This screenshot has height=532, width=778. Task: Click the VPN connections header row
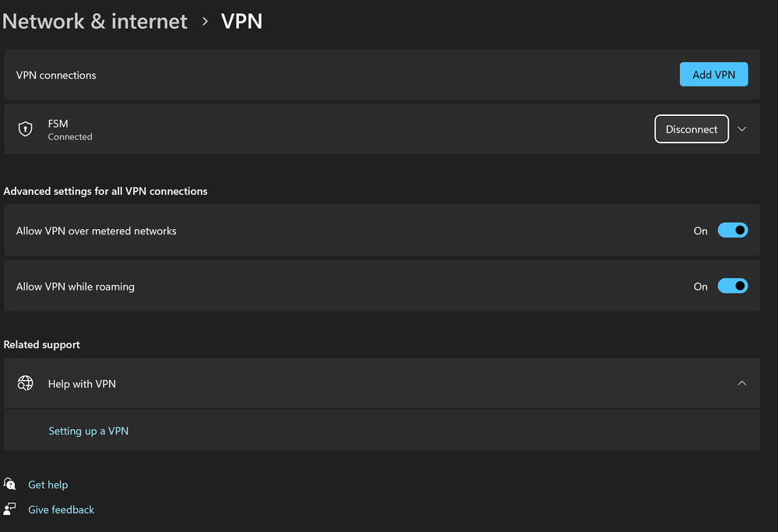(312, 75)
